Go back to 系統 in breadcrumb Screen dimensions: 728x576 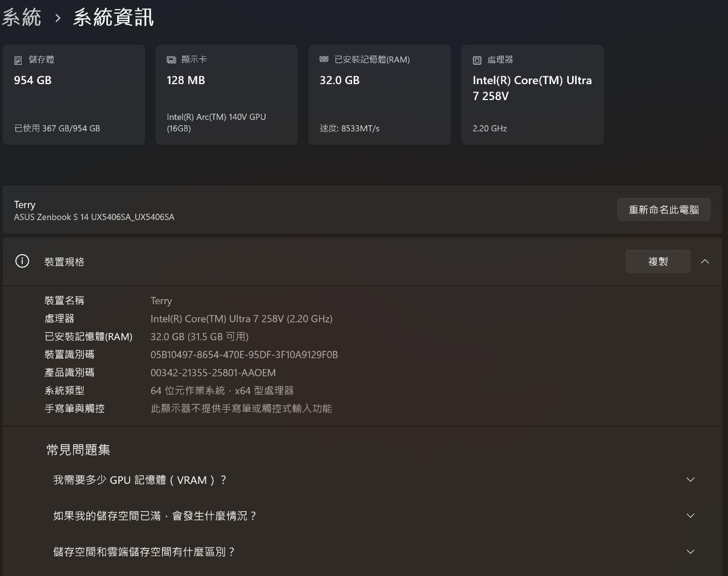pos(22,18)
